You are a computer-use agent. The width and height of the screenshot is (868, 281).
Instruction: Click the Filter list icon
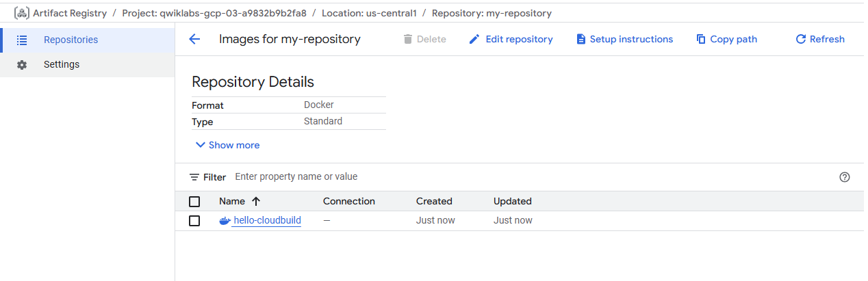pyautogui.click(x=194, y=177)
